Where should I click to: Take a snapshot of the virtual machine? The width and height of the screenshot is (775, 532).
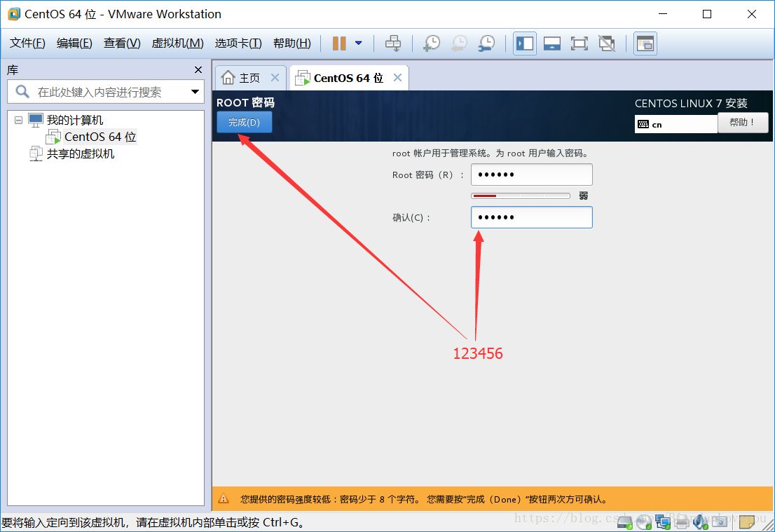(x=432, y=43)
